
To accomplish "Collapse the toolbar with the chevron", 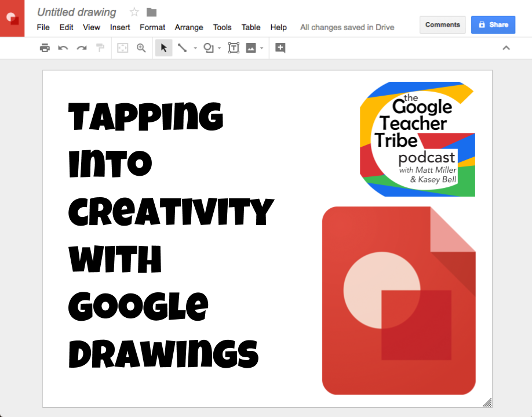I will [507, 48].
